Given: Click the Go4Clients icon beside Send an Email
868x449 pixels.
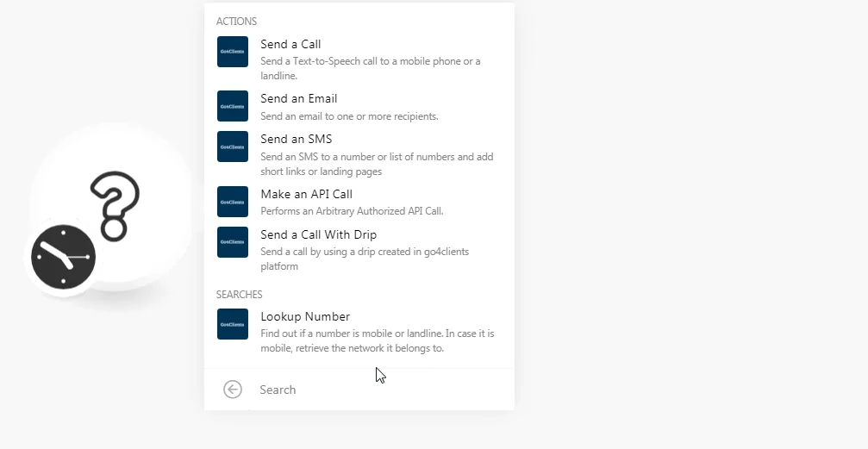Looking at the screenshot, I should click(233, 106).
